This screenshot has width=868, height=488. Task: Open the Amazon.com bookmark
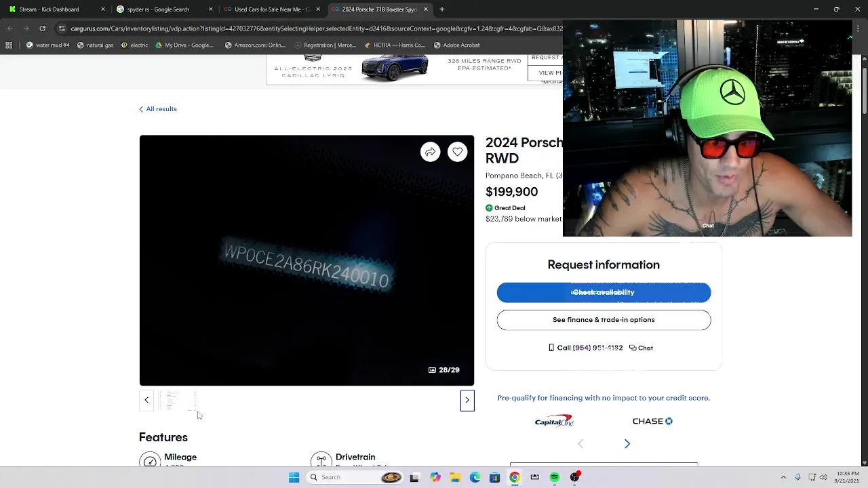coord(255,45)
